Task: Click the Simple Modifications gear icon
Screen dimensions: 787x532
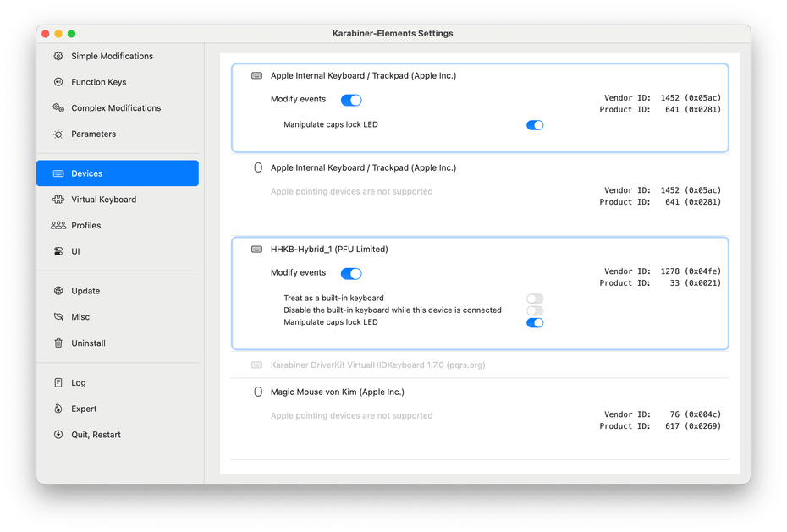Action: click(x=58, y=56)
